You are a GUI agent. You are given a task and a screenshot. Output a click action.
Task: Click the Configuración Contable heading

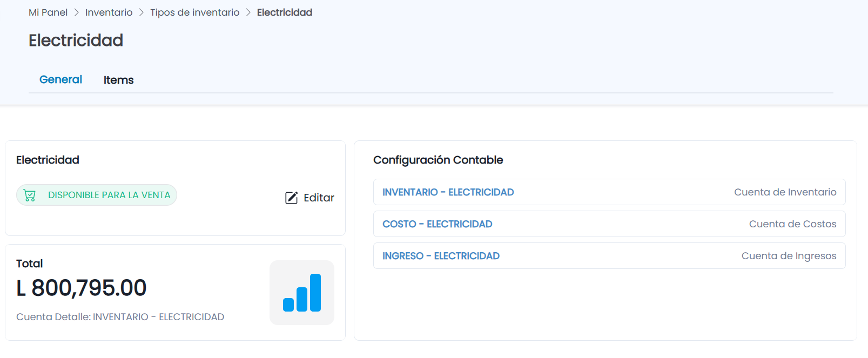tap(438, 160)
